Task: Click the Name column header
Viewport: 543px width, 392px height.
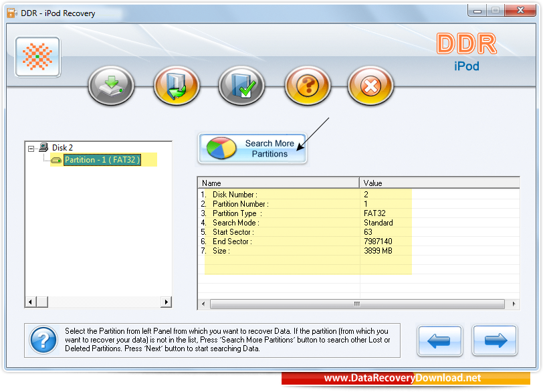Action: tap(278, 183)
